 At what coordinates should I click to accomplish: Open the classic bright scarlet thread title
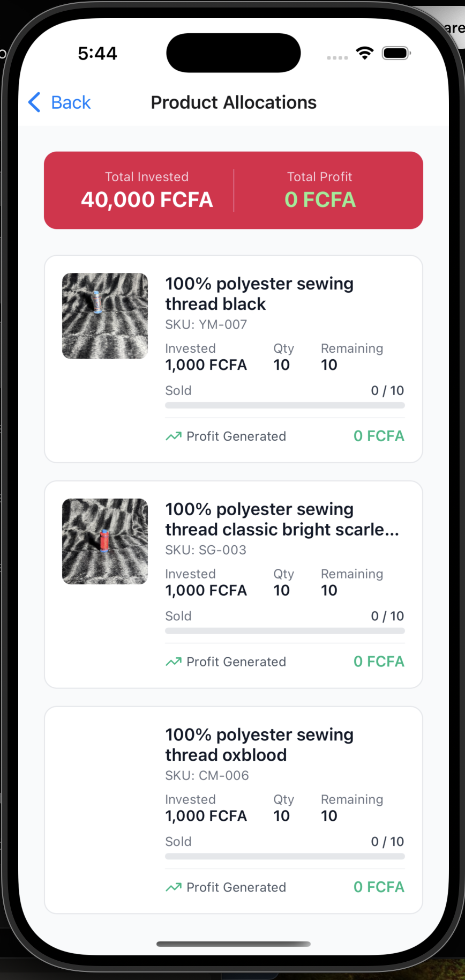[x=281, y=519]
